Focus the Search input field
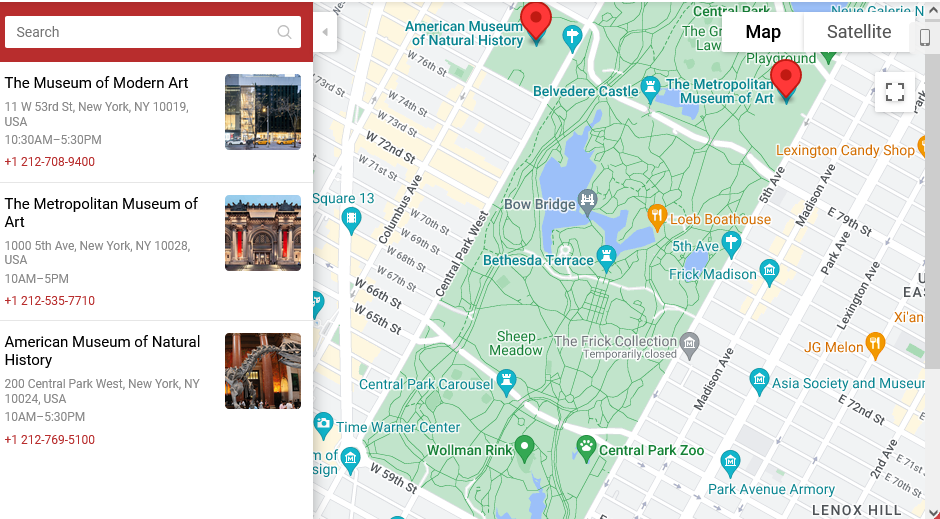The width and height of the screenshot is (940, 519). click(140, 32)
